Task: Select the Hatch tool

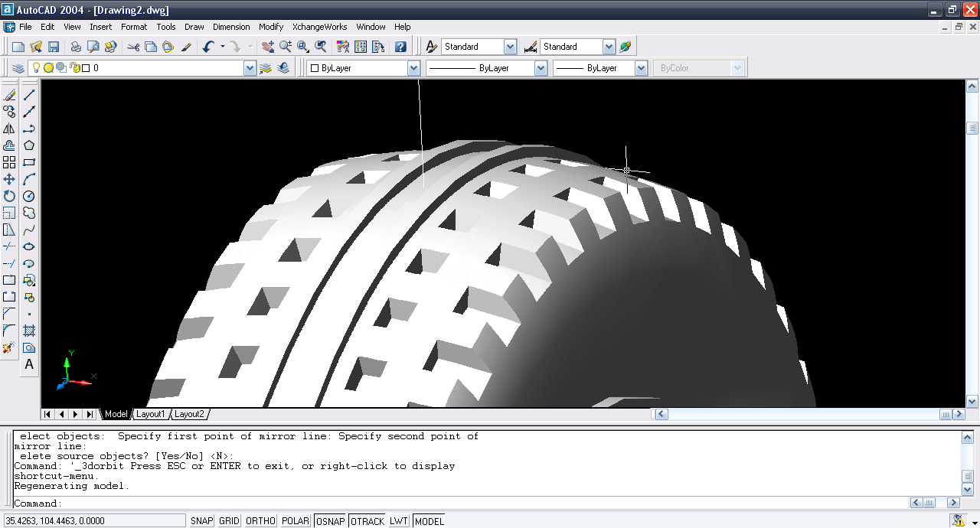Action: [29, 331]
